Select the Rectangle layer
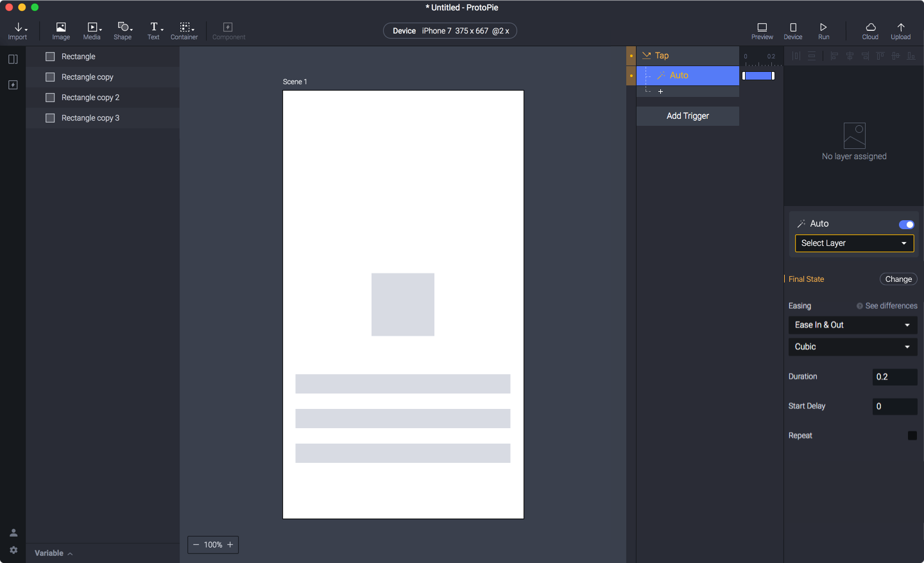The height and width of the screenshot is (563, 924). tap(103, 56)
